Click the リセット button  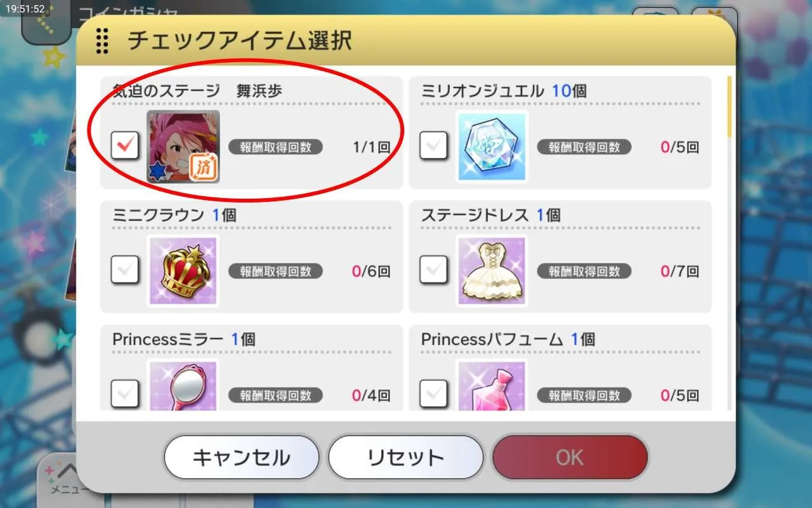tap(405, 457)
